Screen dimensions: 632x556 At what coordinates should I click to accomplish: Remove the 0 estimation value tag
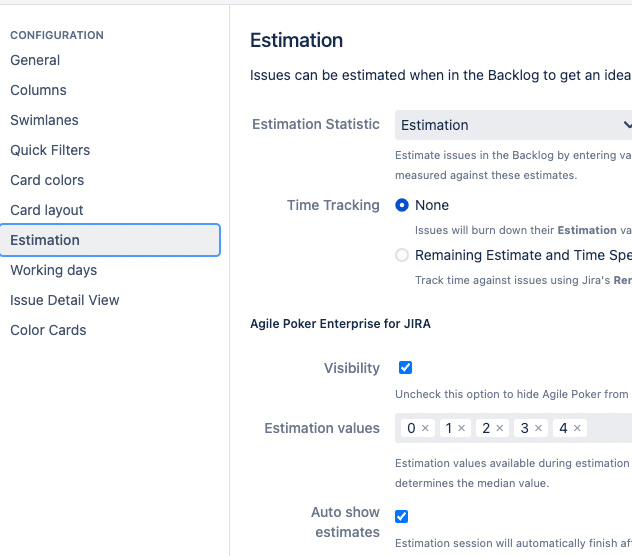click(425, 428)
